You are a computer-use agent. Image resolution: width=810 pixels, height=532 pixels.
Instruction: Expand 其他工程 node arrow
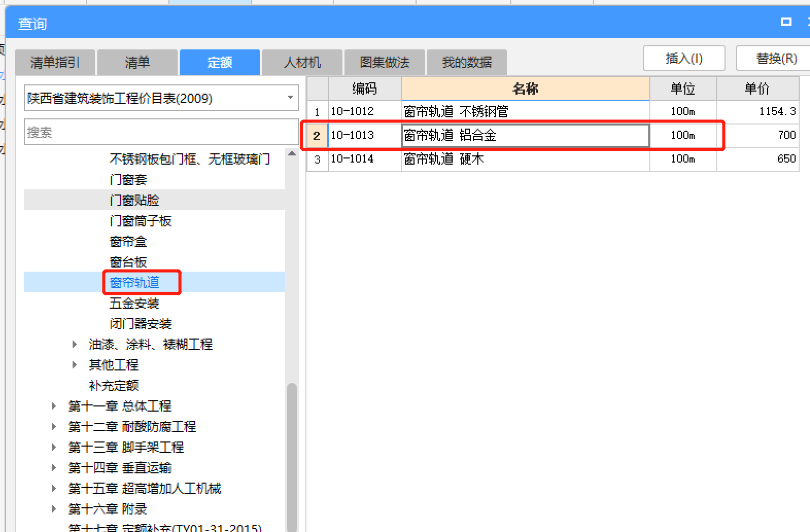pyautogui.click(x=75, y=365)
